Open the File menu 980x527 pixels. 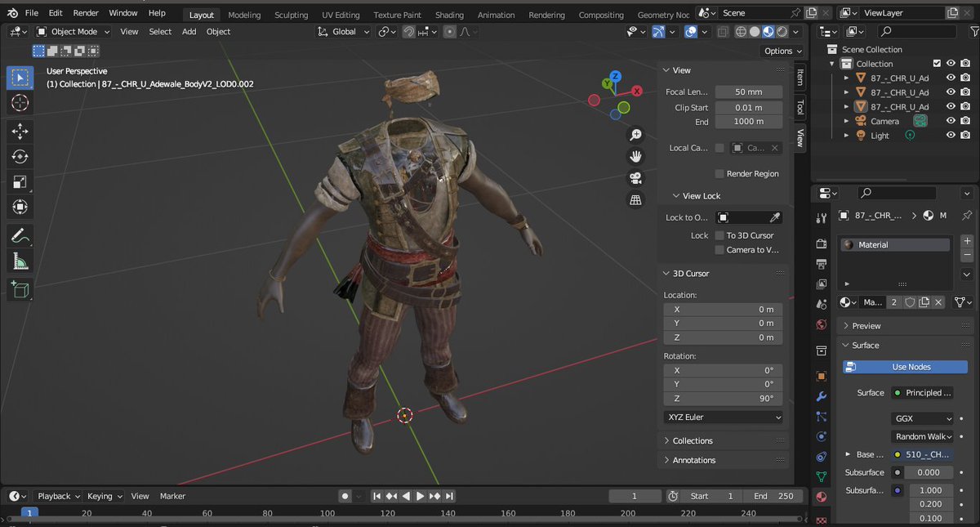pyautogui.click(x=32, y=13)
